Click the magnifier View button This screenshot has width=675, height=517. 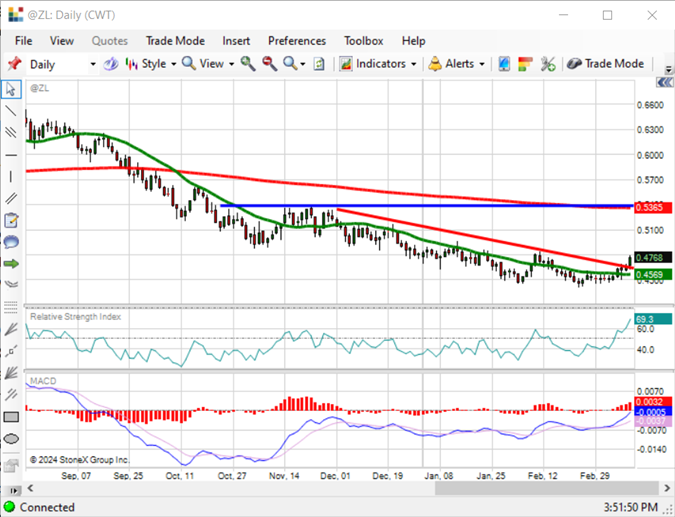[x=203, y=64]
